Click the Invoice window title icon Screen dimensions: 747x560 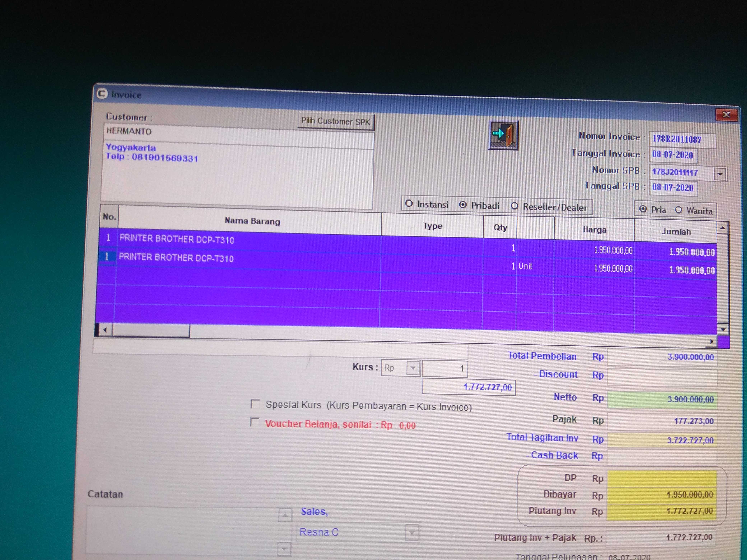(x=102, y=94)
